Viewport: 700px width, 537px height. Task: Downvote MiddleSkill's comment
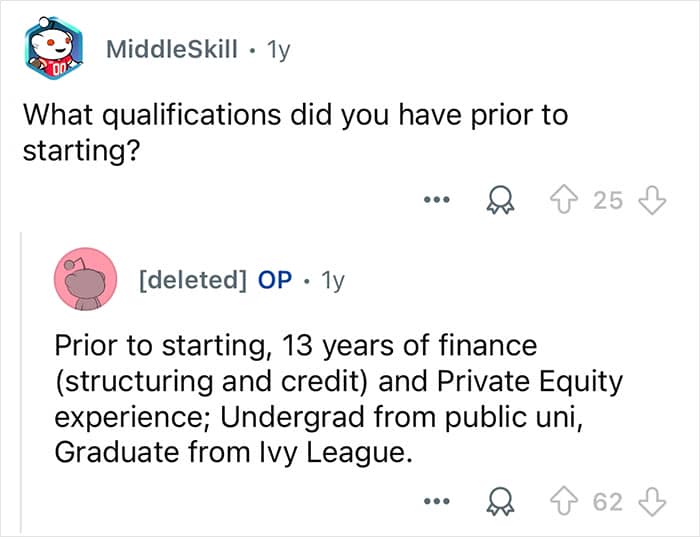coord(651,200)
